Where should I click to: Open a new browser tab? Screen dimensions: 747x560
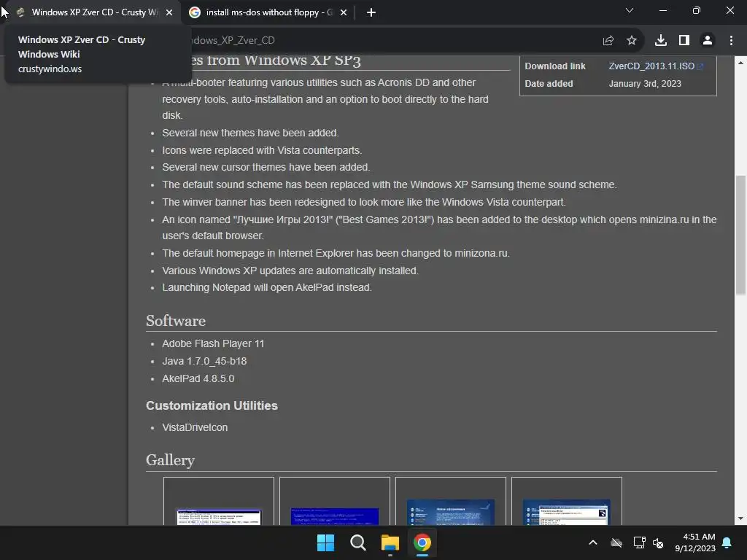371,12
